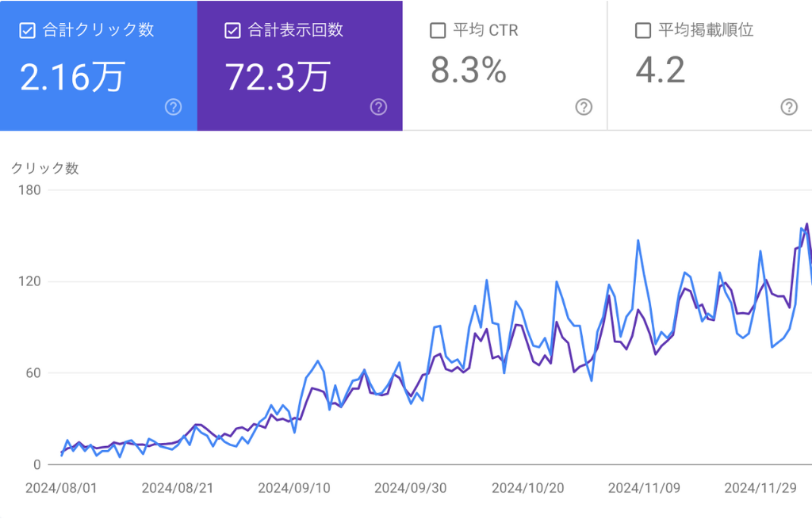Click the 平均掲載順位 card title
This screenshot has width=812, height=519.
(x=706, y=30)
